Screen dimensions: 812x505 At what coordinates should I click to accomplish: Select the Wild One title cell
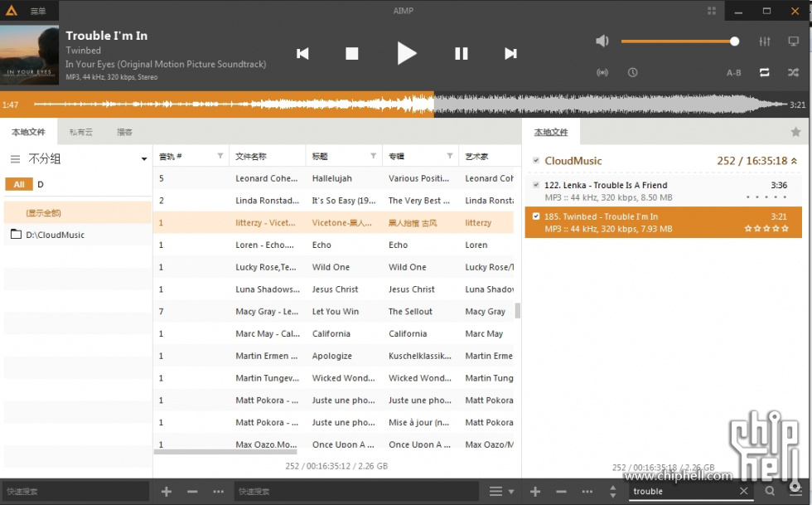[331, 267]
